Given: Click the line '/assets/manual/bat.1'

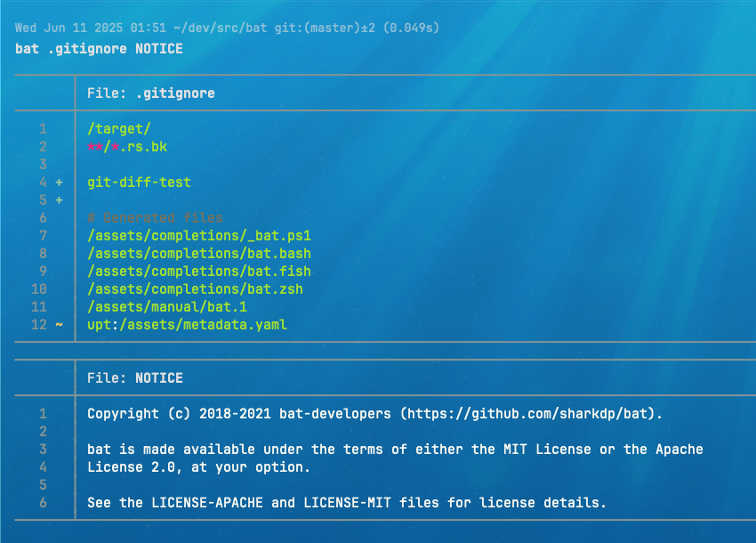Looking at the screenshot, I should 167,307.
